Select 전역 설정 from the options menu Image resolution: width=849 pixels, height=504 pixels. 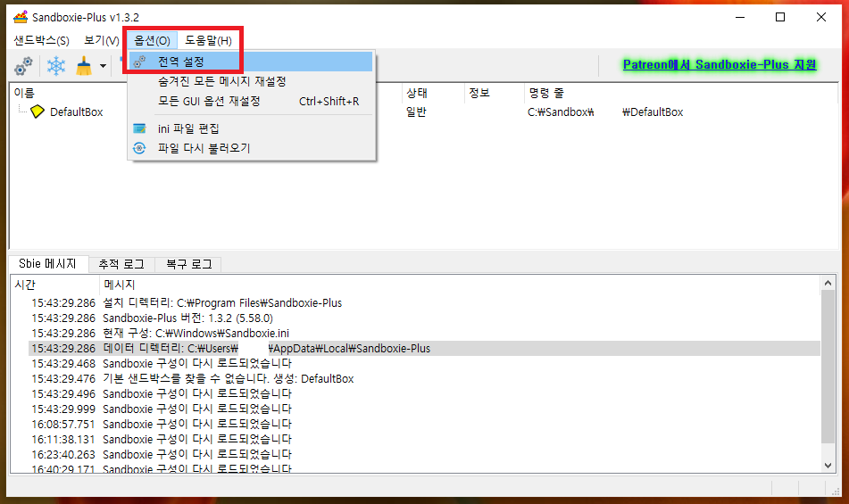click(251, 62)
